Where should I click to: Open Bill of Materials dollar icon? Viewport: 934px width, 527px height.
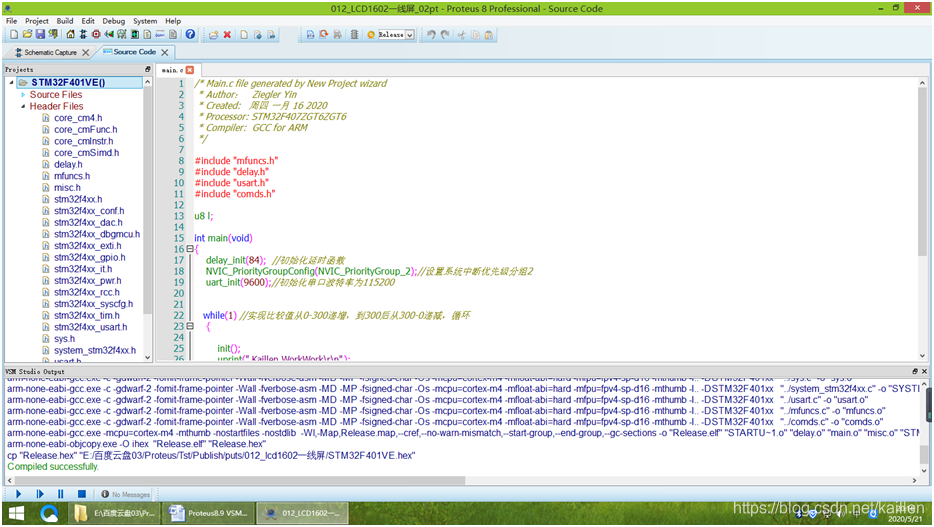(x=147, y=35)
